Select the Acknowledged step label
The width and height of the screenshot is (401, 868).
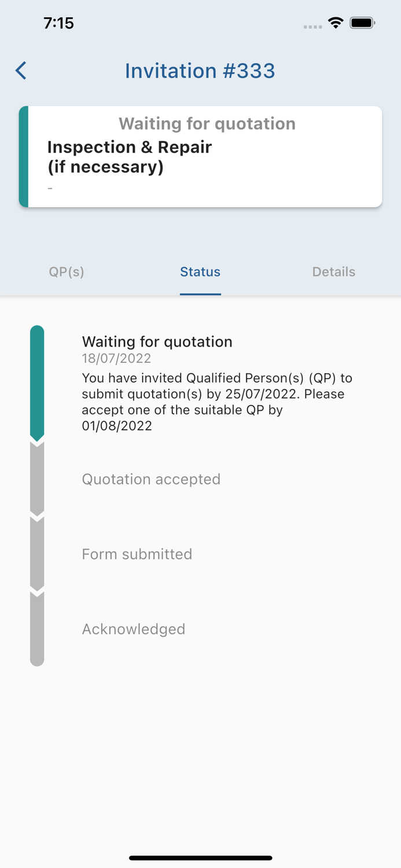134,629
